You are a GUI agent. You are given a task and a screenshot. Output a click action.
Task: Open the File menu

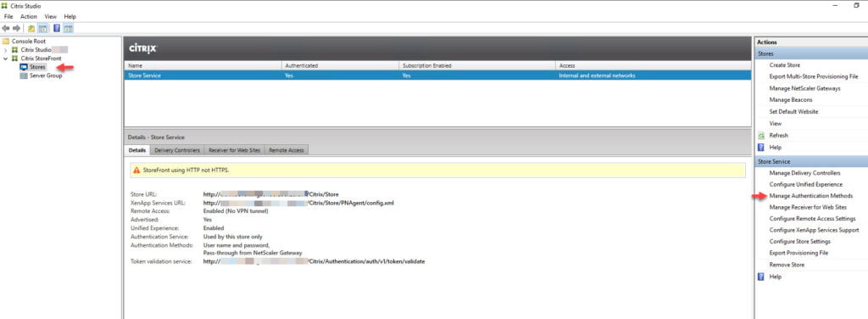[x=8, y=17]
